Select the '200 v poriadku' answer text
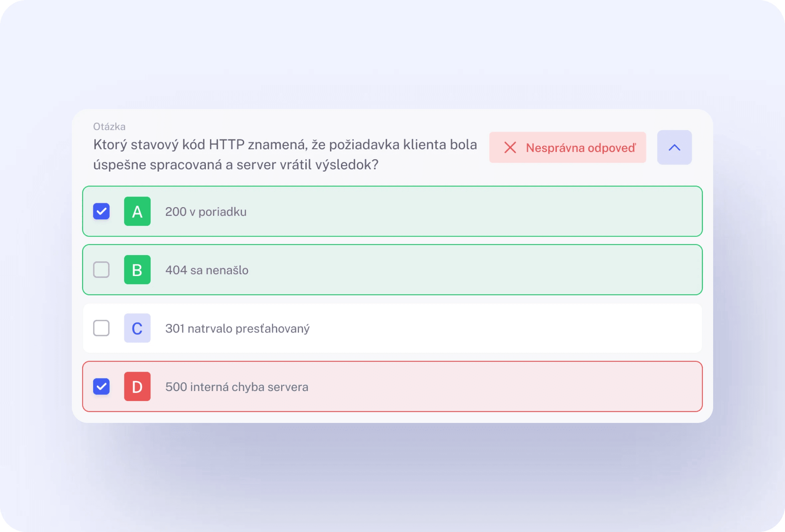The width and height of the screenshot is (785, 532). (x=206, y=212)
